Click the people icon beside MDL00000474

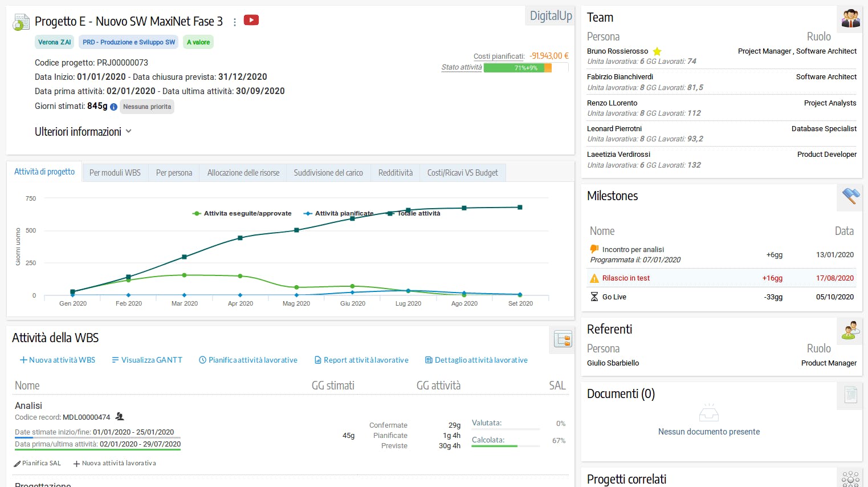[x=120, y=417]
